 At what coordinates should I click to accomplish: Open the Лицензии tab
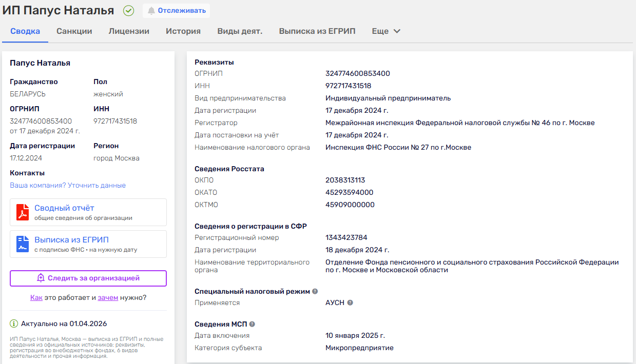point(129,31)
